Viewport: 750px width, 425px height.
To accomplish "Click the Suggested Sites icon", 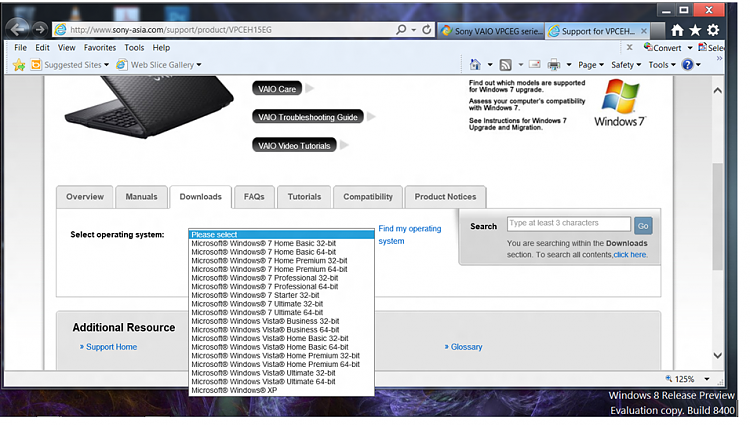I will pos(36,65).
